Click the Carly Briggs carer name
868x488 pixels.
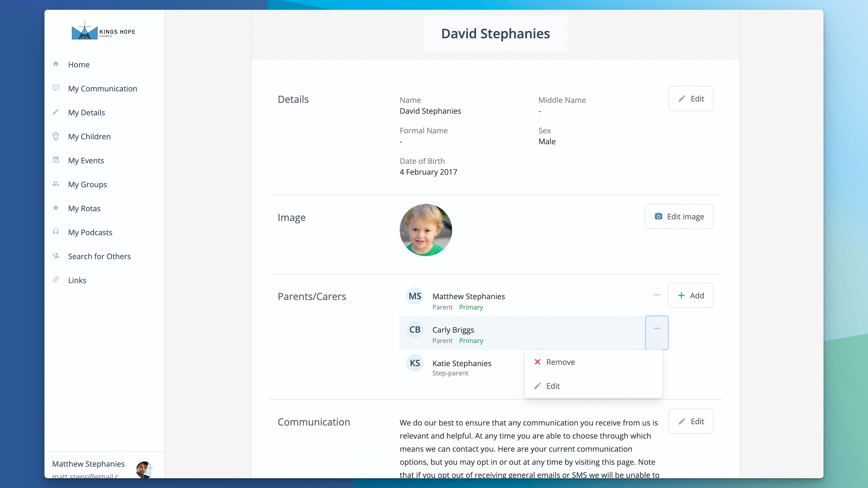(x=453, y=330)
